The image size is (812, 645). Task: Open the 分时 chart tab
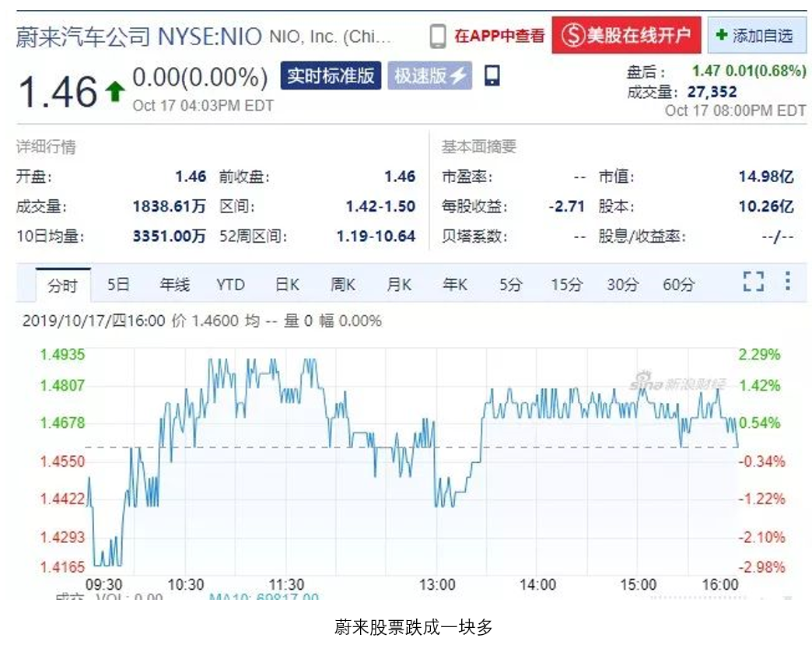pyautogui.click(x=63, y=285)
